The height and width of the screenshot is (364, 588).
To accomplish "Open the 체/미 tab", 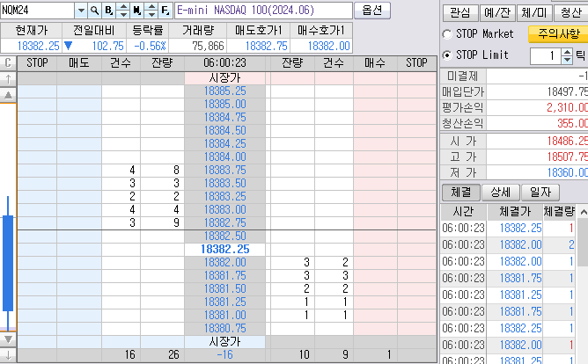I will coord(534,12).
